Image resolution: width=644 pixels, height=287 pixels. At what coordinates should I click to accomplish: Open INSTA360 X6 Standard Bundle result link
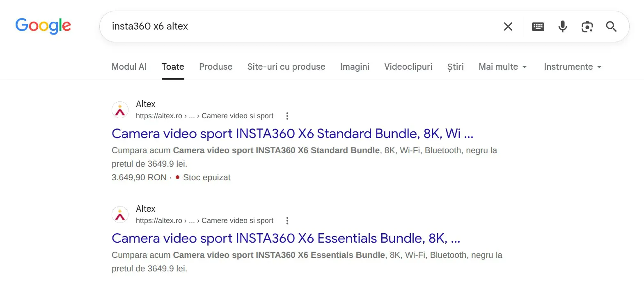[x=293, y=133]
